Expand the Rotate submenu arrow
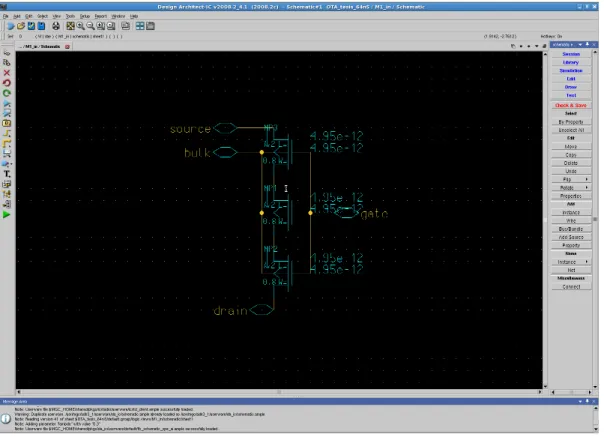 [587, 187]
